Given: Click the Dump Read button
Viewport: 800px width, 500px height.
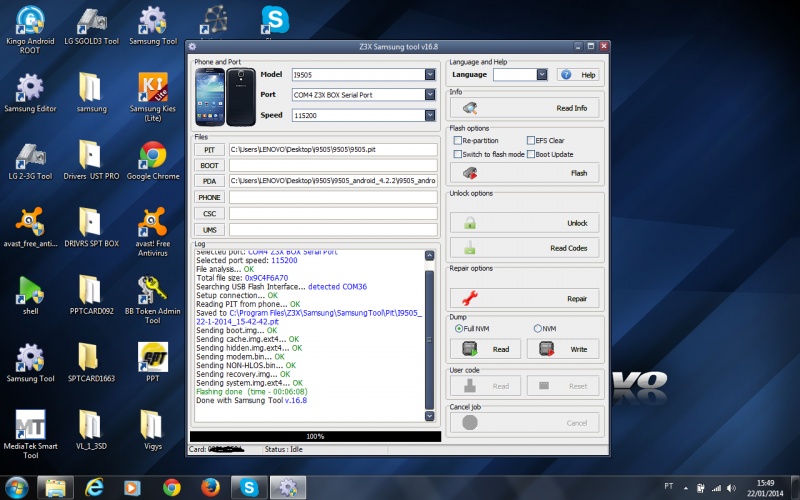Looking at the screenshot, I should (x=485, y=349).
